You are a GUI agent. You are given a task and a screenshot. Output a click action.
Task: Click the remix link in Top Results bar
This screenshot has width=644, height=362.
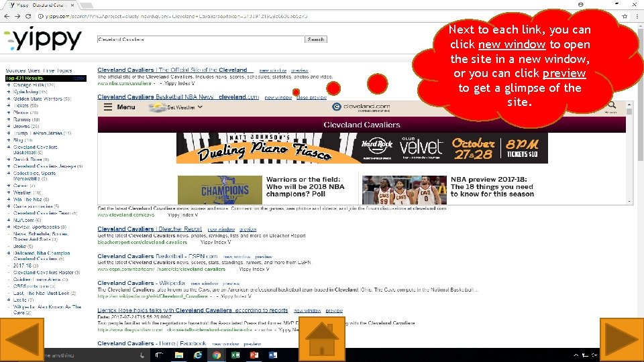[x=78, y=78]
